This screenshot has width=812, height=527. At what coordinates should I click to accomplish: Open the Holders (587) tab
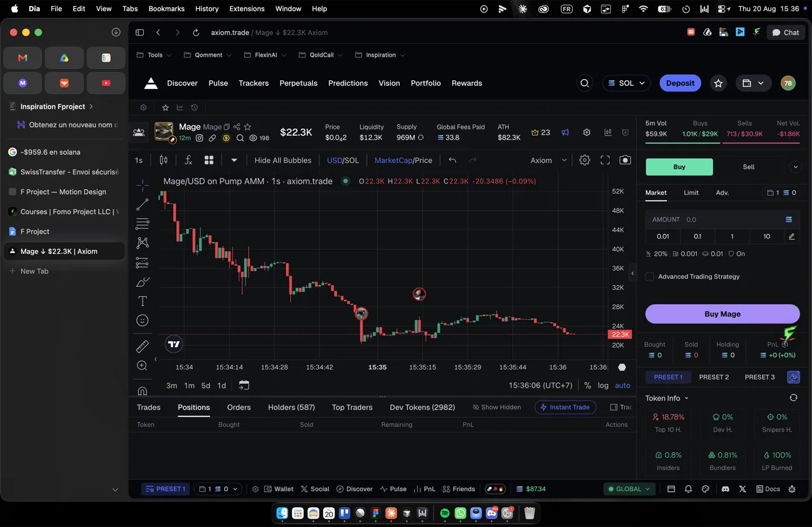(x=291, y=407)
